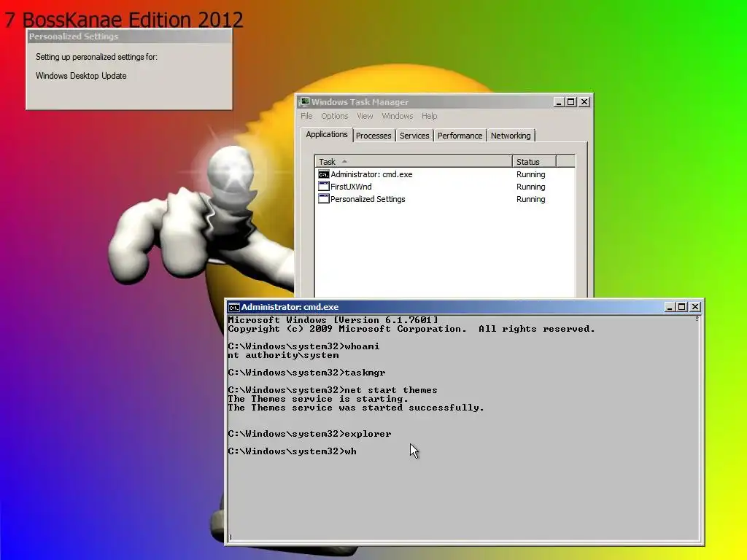The width and height of the screenshot is (747, 560).
Task: Select the FirstUXWnd window icon in the task list
Action: click(x=323, y=187)
